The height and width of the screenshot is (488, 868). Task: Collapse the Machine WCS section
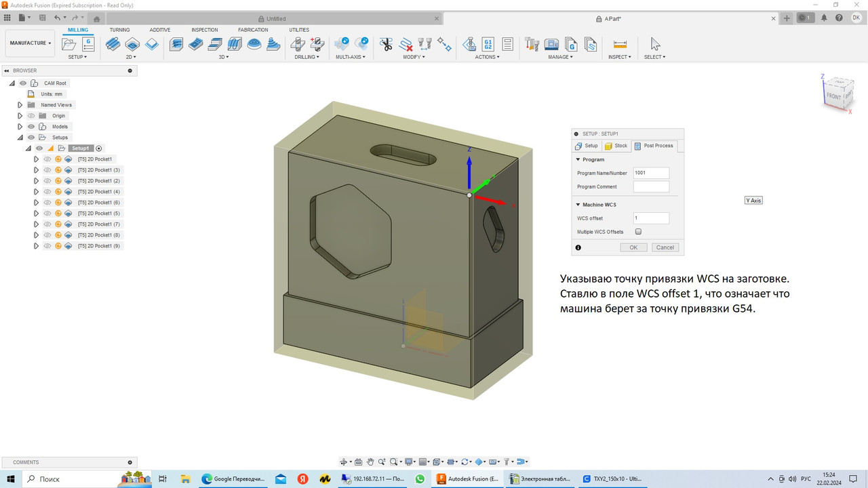tap(578, 204)
